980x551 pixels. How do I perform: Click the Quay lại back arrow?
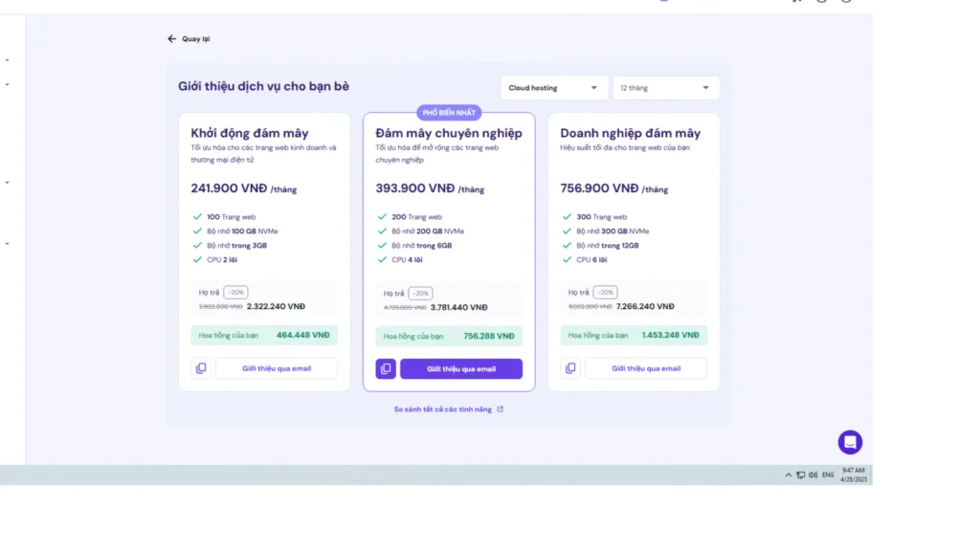pos(172,38)
